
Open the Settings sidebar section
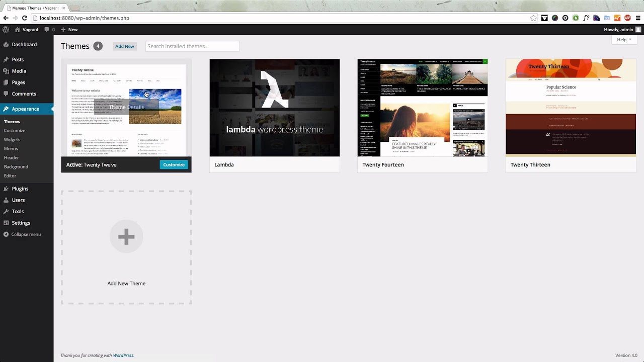point(21,223)
